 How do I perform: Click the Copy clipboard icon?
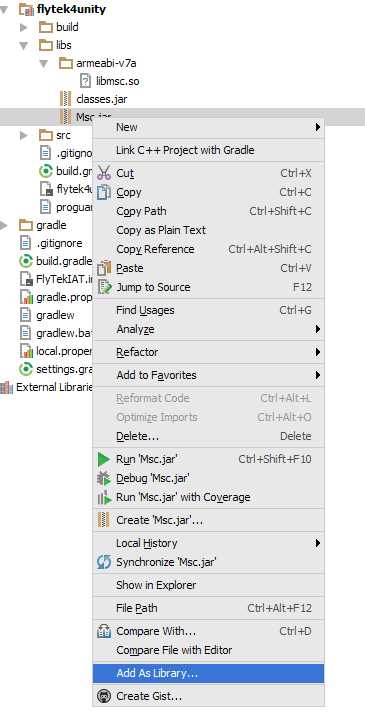tap(104, 192)
